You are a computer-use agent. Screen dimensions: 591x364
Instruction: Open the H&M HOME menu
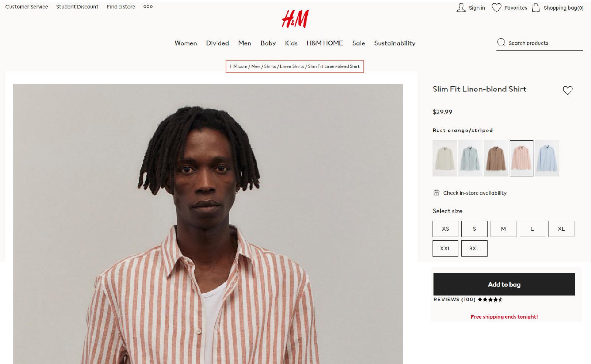click(325, 43)
